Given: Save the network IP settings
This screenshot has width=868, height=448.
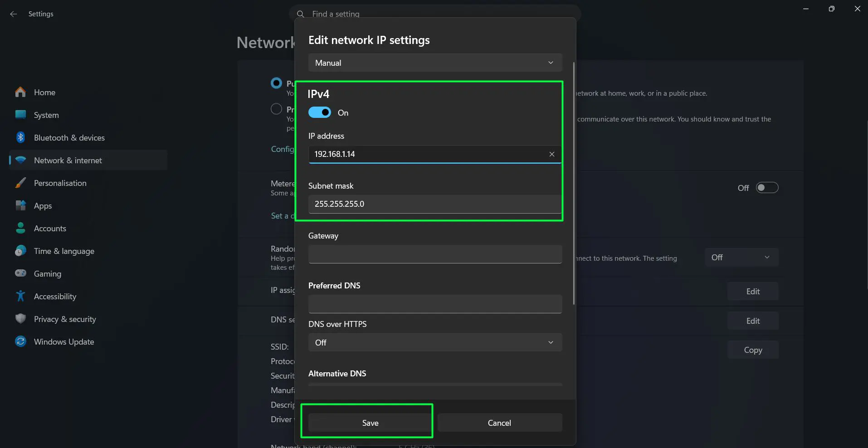Looking at the screenshot, I should tap(370, 422).
